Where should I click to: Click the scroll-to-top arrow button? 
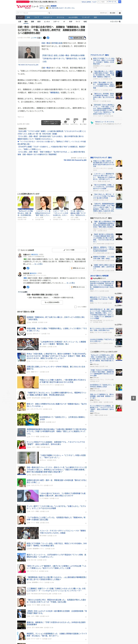click(133, 398)
